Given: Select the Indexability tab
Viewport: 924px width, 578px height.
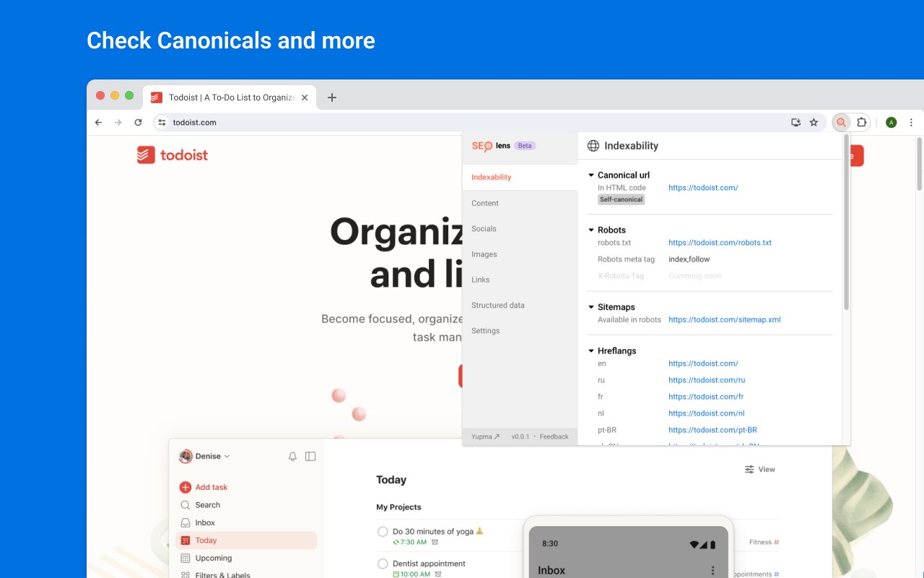Looking at the screenshot, I should (520, 177).
